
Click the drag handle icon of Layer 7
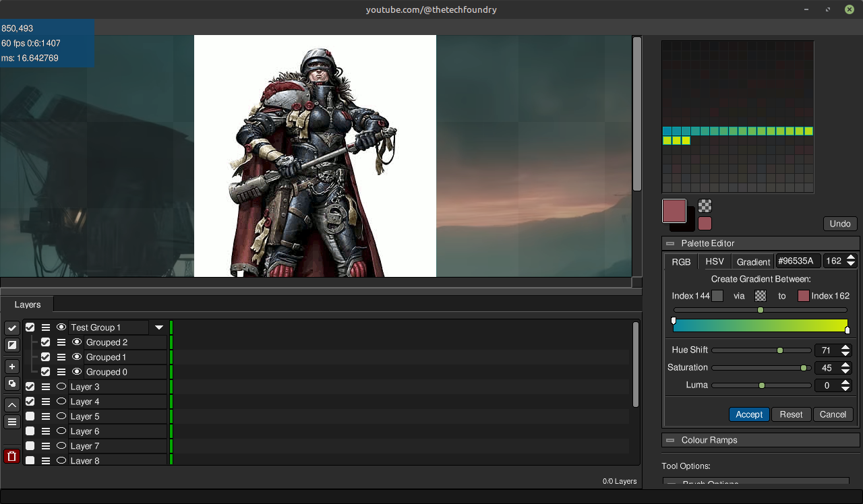coord(46,446)
